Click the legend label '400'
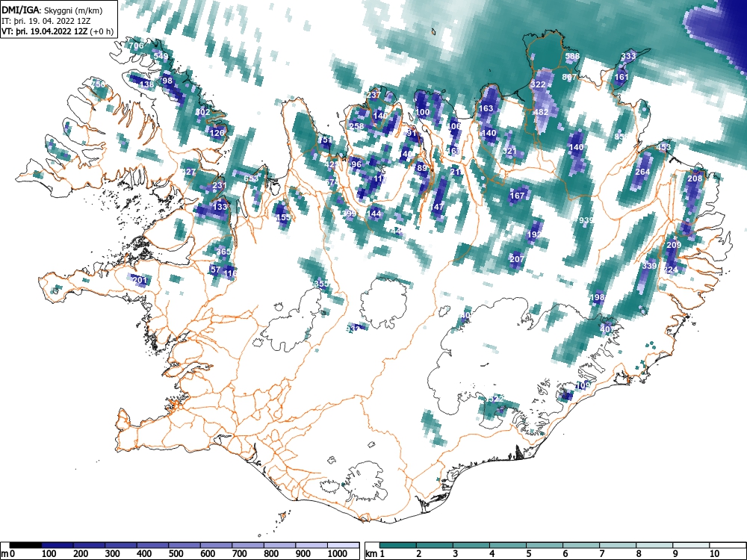Screen dimensions: 747x560 pyautogui.click(x=144, y=554)
